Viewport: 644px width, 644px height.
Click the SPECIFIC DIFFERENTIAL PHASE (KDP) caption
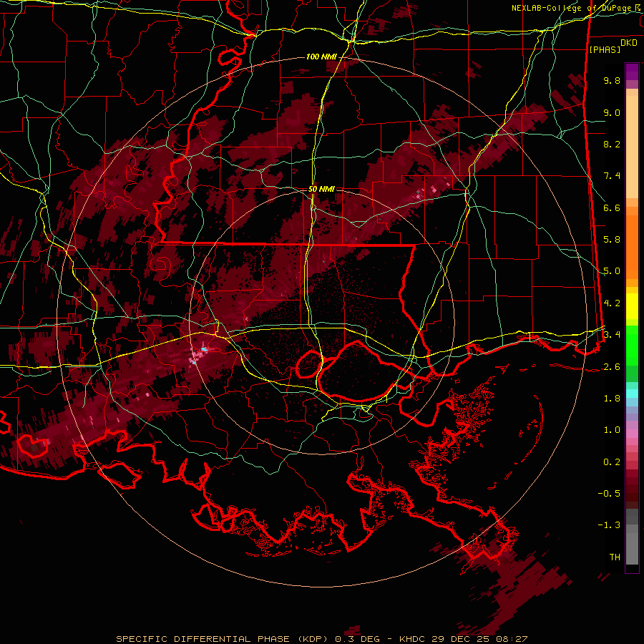tap(223, 639)
